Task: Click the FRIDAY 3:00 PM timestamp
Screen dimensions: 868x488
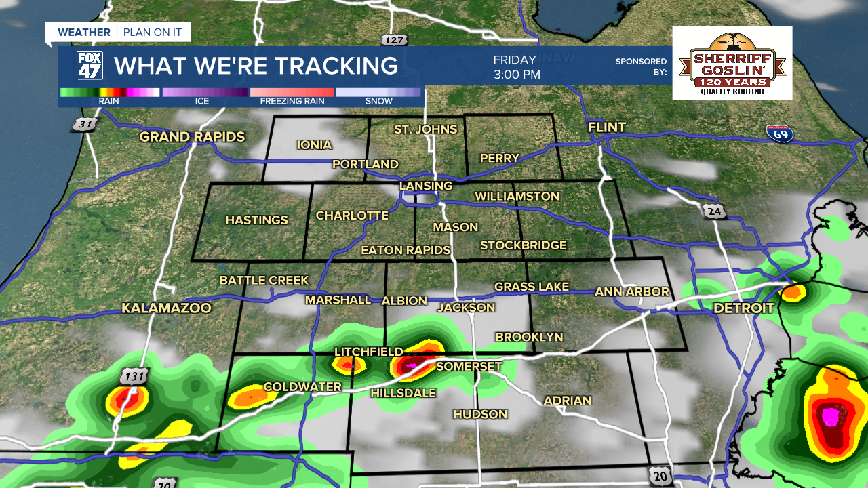Action: click(x=517, y=67)
